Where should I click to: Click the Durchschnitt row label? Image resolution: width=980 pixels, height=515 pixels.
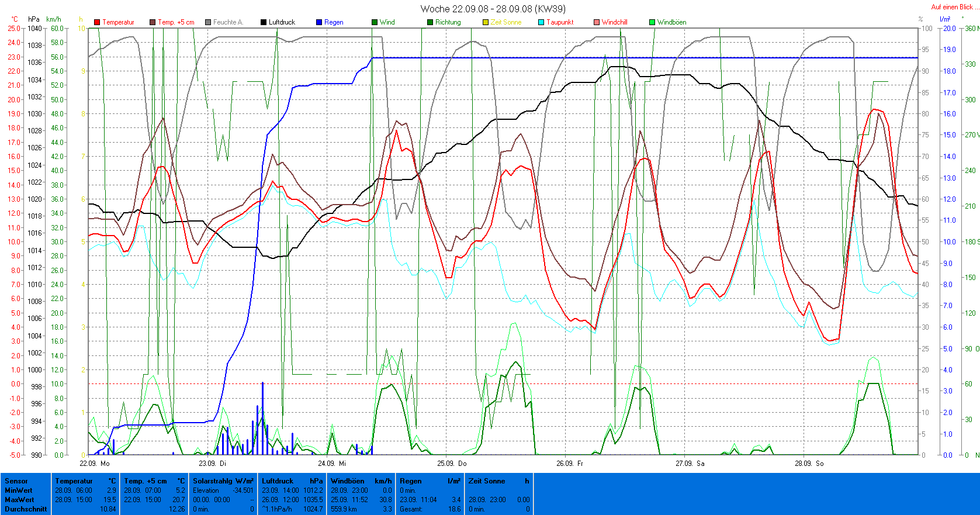tap(26, 509)
